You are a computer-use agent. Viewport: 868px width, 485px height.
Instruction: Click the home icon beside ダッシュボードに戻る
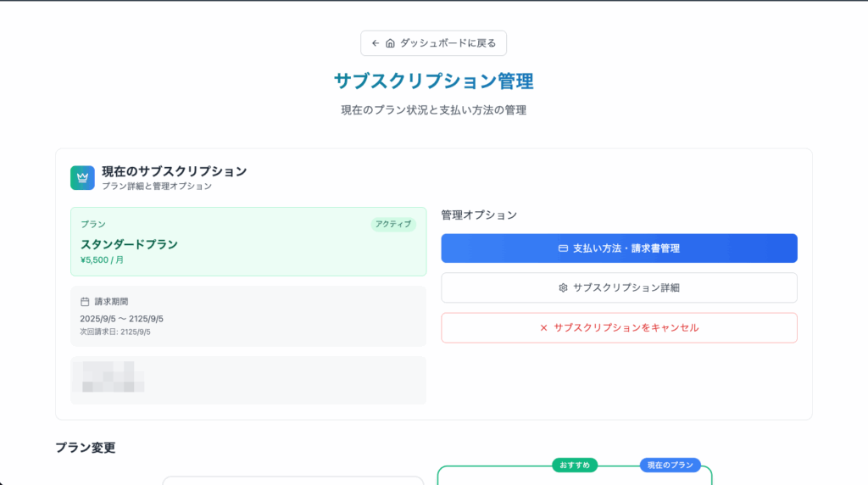click(390, 43)
